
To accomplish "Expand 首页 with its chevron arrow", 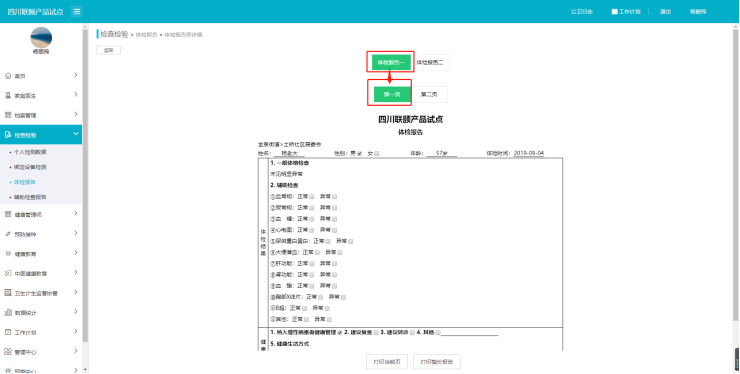I will pyautogui.click(x=76, y=75).
